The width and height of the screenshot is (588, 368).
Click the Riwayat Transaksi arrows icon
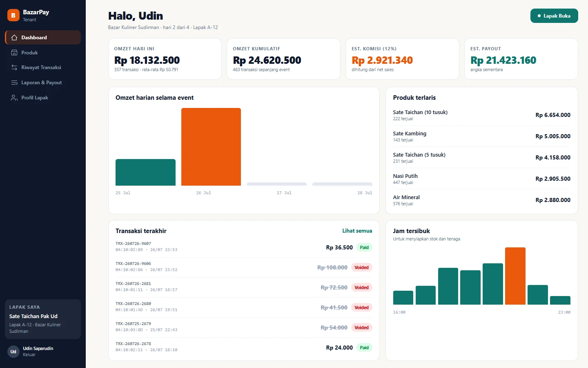(x=14, y=67)
